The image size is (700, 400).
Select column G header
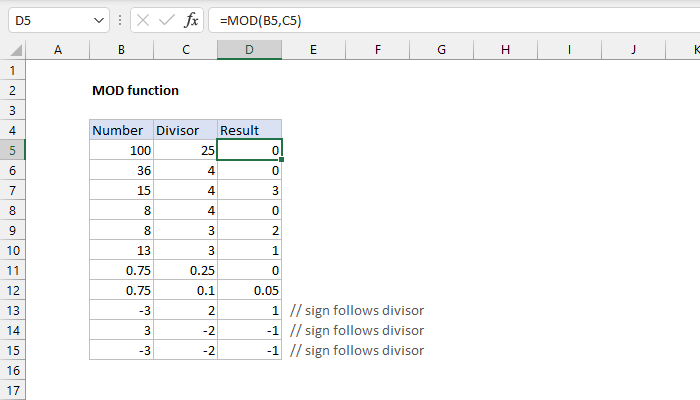[x=442, y=50]
